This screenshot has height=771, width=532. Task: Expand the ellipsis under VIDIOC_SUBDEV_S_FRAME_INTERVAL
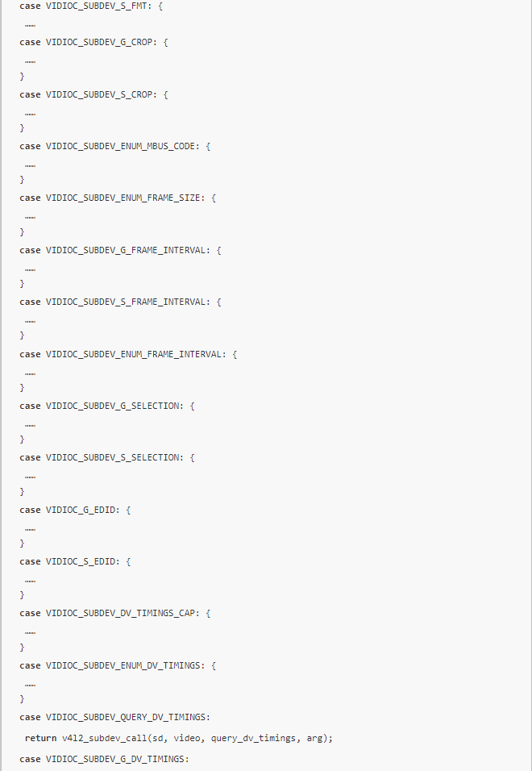pyautogui.click(x=30, y=321)
